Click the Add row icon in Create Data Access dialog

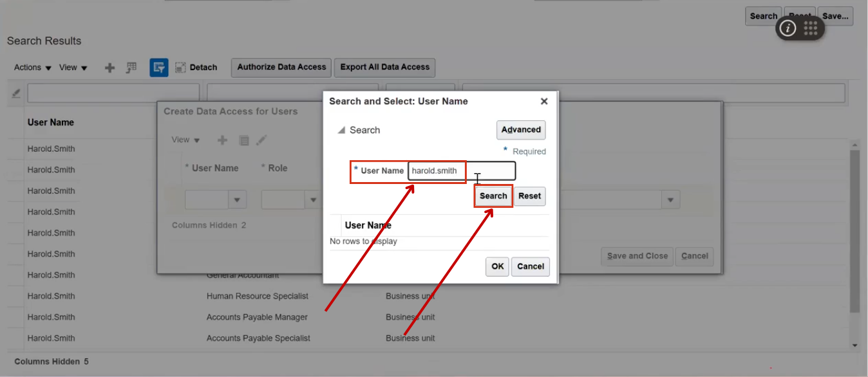[x=222, y=140]
